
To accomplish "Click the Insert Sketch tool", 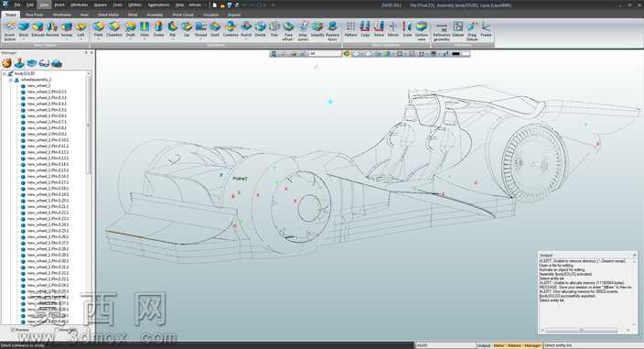I will click(9, 31).
